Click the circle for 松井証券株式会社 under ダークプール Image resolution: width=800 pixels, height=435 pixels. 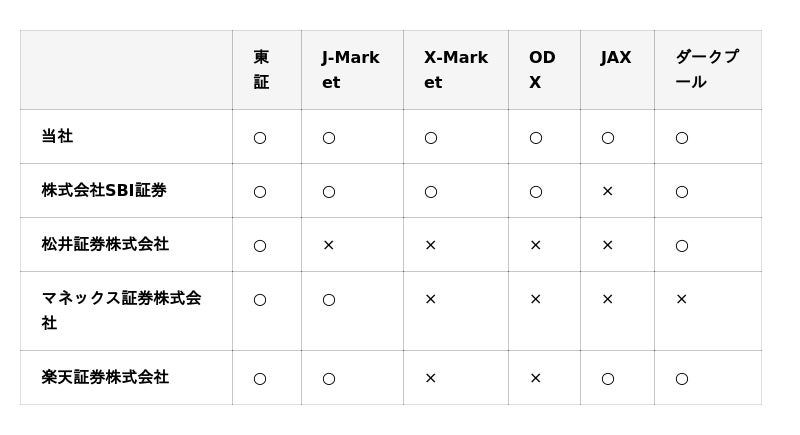click(681, 245)
